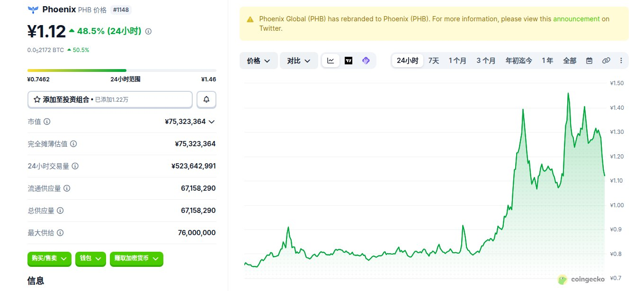Select the purple diamond chart icon
This screenshot has width=644, height=291.
pos(366,61)
